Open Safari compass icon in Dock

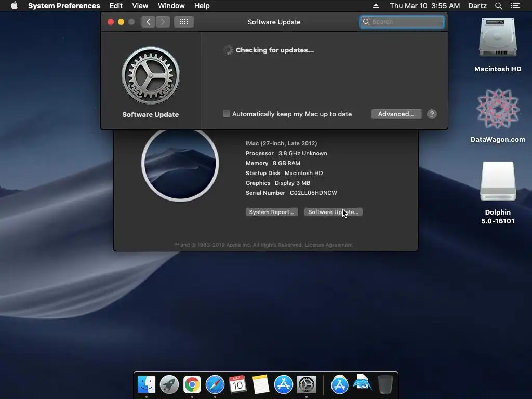coord(215,384)
